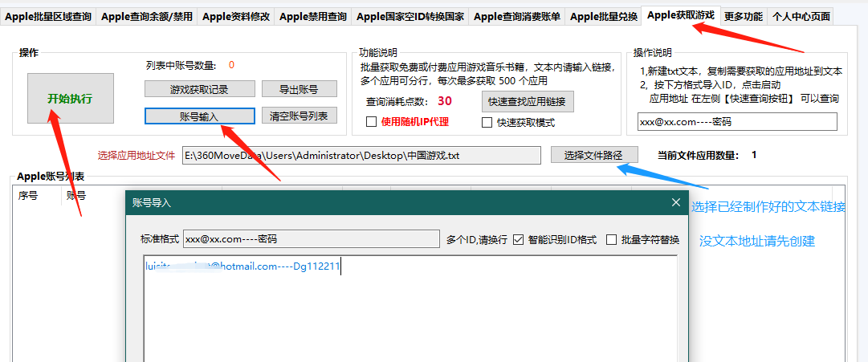
Task: Open the Apple批量兑换 tab
Action: point(603,17)
